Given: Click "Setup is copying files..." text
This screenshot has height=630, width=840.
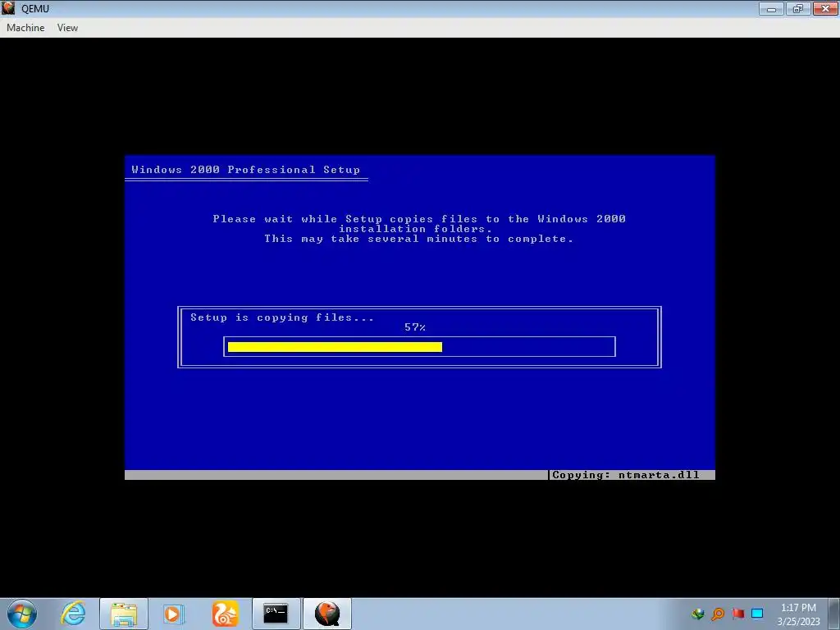Looking at the screenshot, I should (x=282, y=317).
